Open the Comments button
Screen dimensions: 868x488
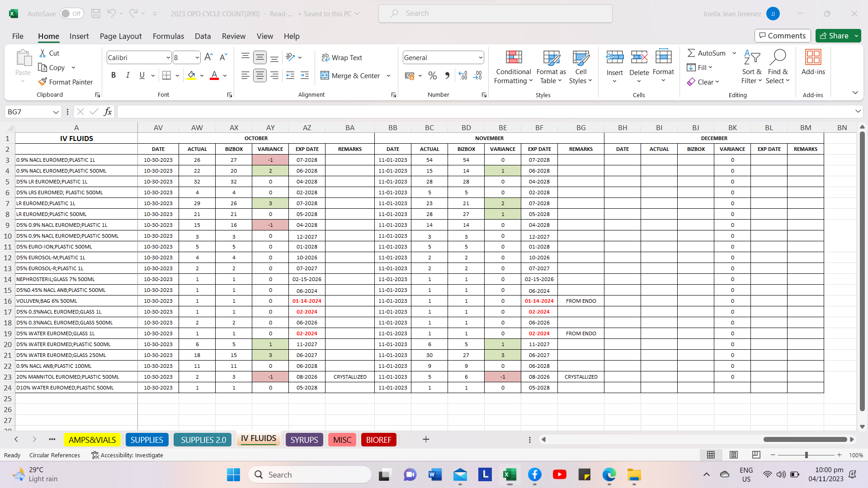(x=782, y=36)
